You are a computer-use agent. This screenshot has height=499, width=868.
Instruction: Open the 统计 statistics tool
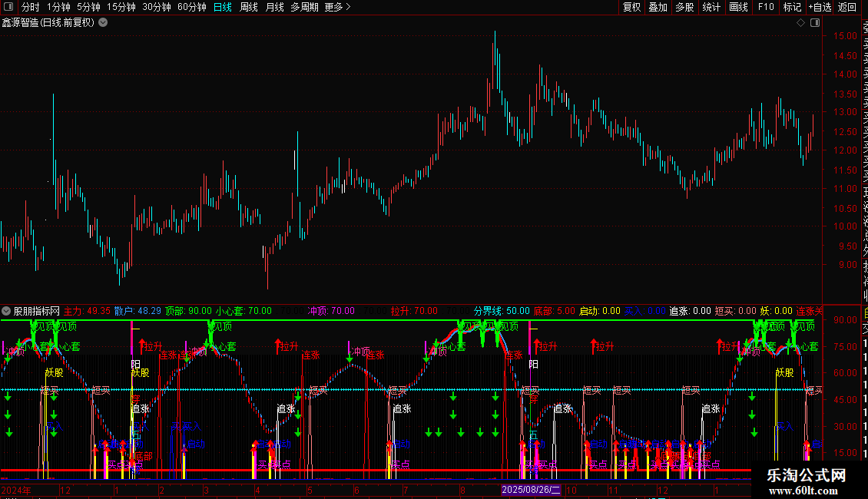coord(711,7)
